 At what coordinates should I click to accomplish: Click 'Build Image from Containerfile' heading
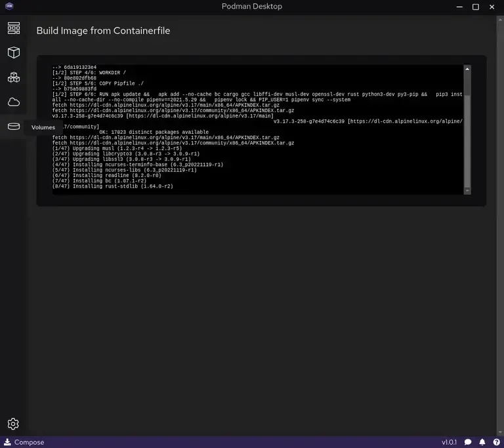coord(103,31)
